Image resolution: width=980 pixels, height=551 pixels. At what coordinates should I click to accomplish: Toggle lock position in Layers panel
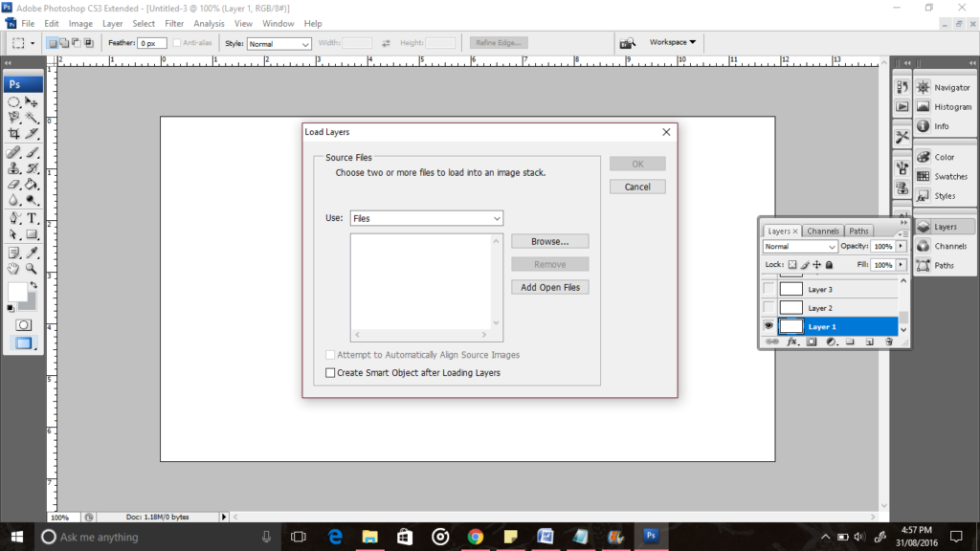[x=817, y=265]
